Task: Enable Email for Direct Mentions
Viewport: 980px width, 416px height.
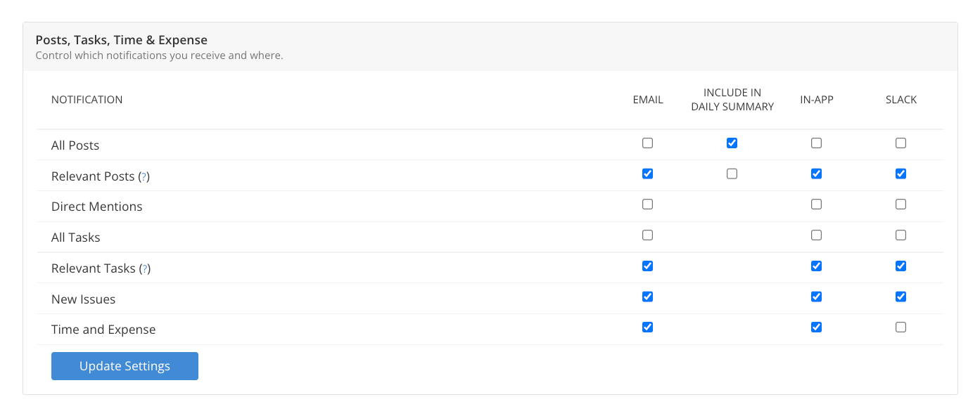Action: click(647, 204)
